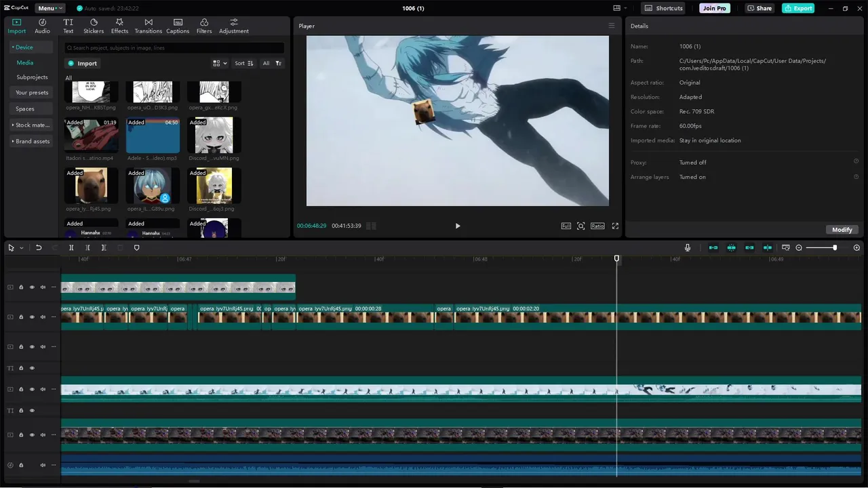Click the Delete right trim tool
The image size is (868, 488).
click(x=104, y=248)
